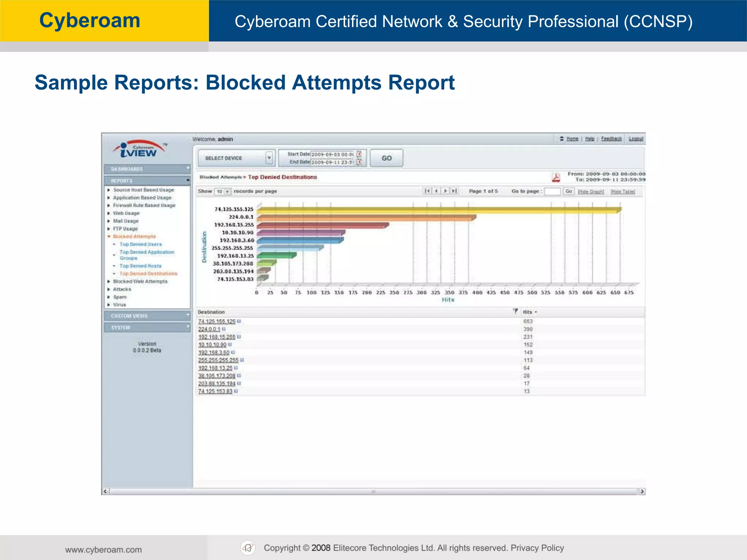The image size is (747, 560).
Task: Click the Start Date input field
Action: click(333, 155)
